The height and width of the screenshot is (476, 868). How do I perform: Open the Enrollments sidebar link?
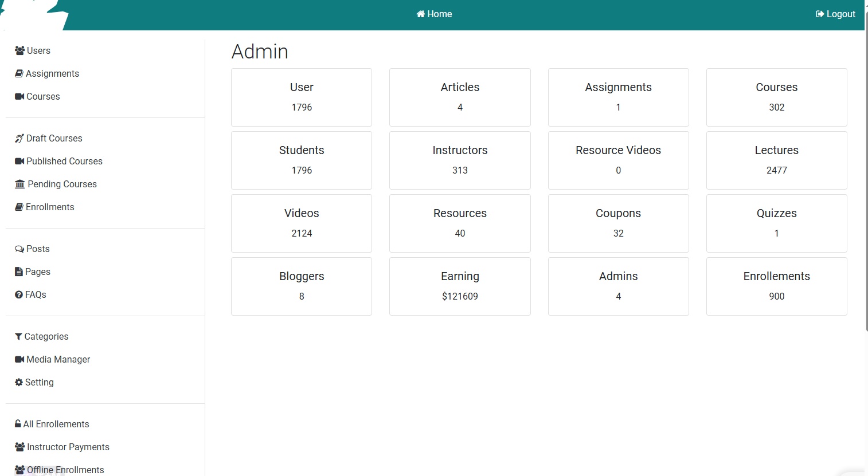45,207
